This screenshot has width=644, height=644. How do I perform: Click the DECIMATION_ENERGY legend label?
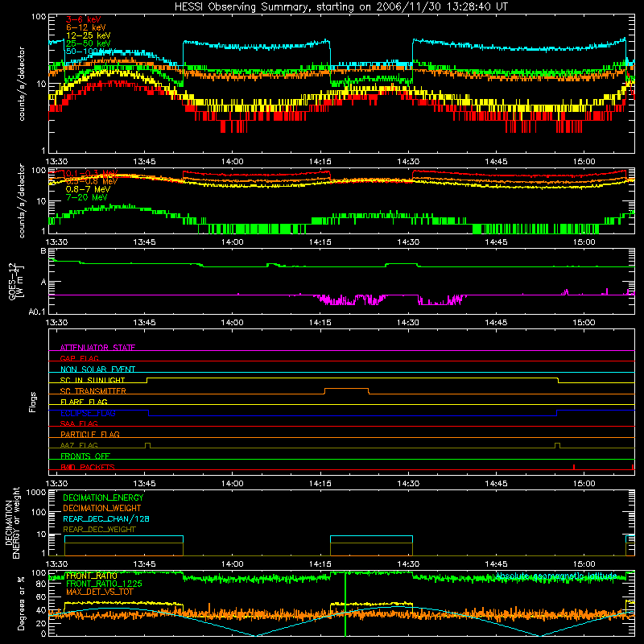coord(103,497)
